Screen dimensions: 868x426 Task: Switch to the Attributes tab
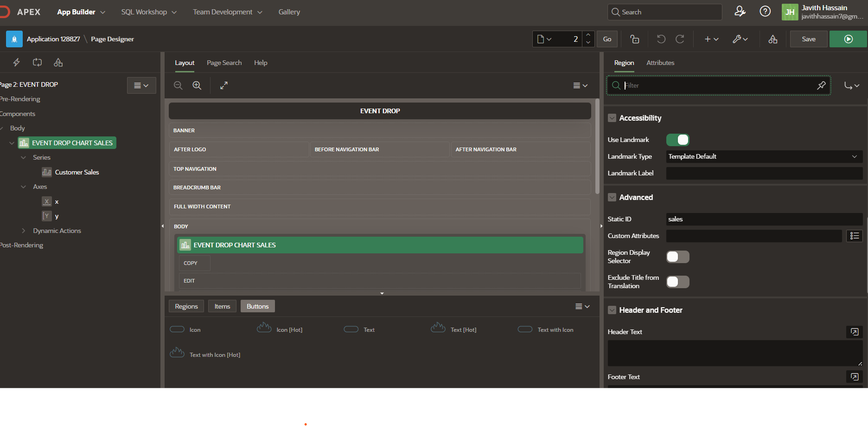[660, 63]
